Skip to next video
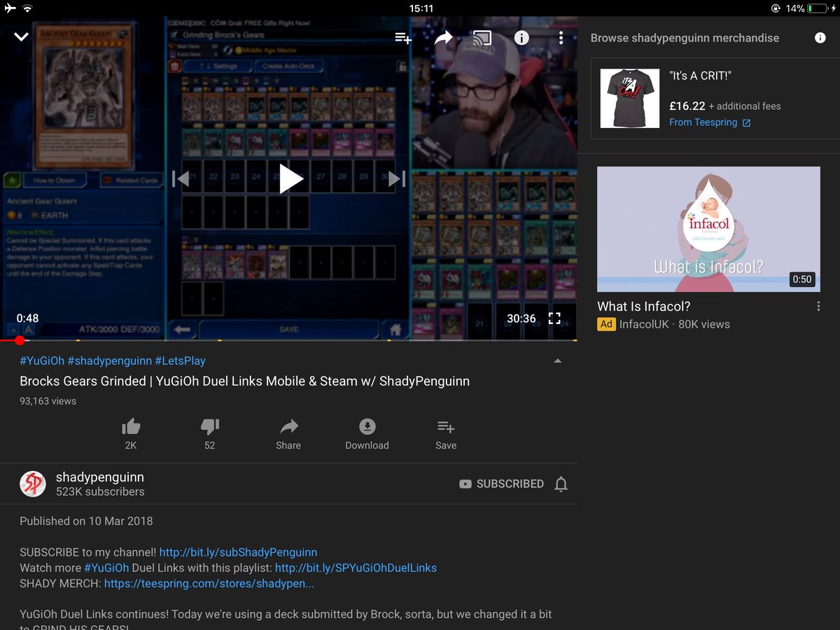840x630 pixels. pyautogui.click(x=397, y=178)
